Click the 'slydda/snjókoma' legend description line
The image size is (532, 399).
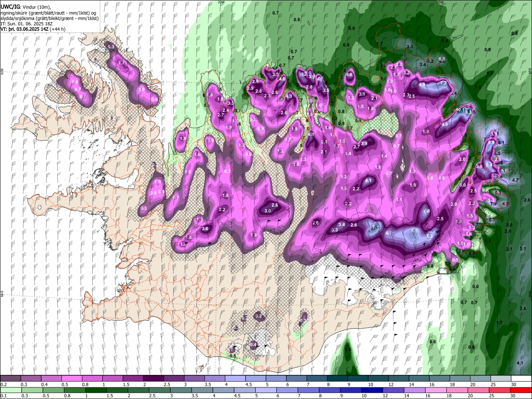click(49, 18)
